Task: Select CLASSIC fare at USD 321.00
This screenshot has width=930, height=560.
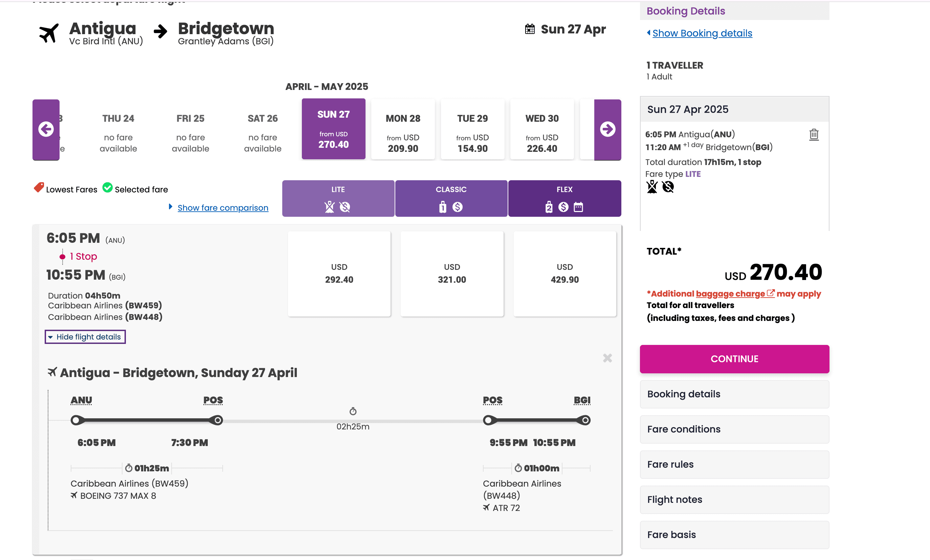Action: pyautogui.click(x=452, y=273)
